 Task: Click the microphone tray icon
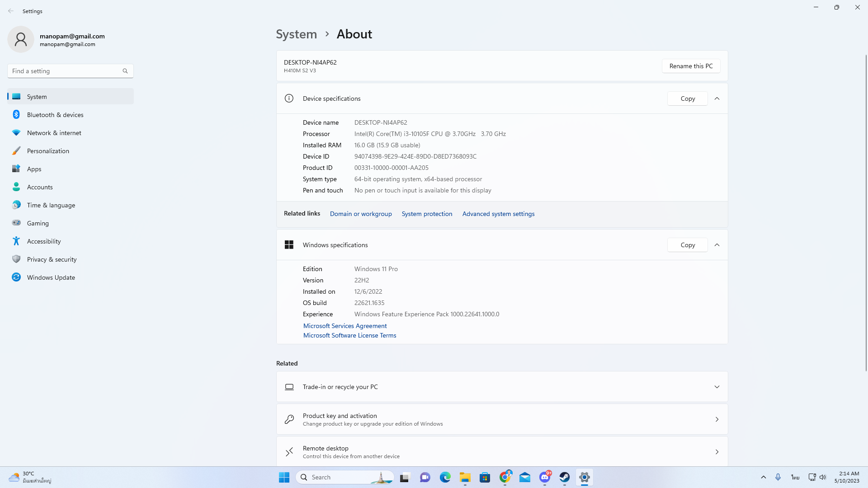click(x=778, y=477)
